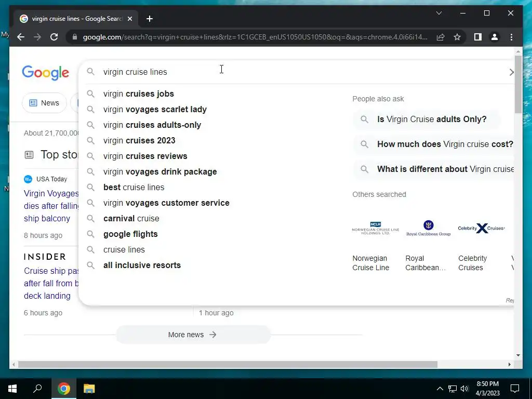Open the tab search chevron in title bar
This screenshot has height=399, width=532.
pyautogui.click(x=438, y=13)
